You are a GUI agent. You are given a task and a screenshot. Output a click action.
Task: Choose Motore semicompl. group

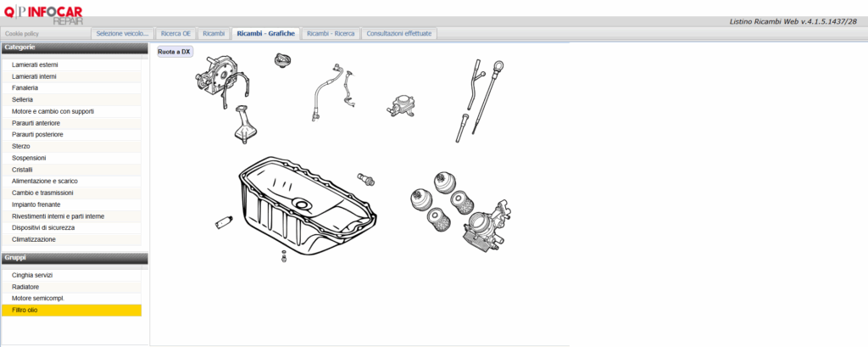[71, 299]
